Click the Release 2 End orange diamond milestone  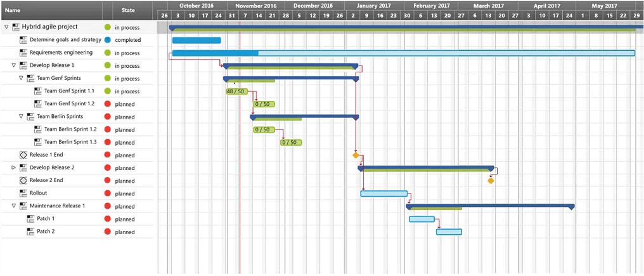tap(491, 181)
